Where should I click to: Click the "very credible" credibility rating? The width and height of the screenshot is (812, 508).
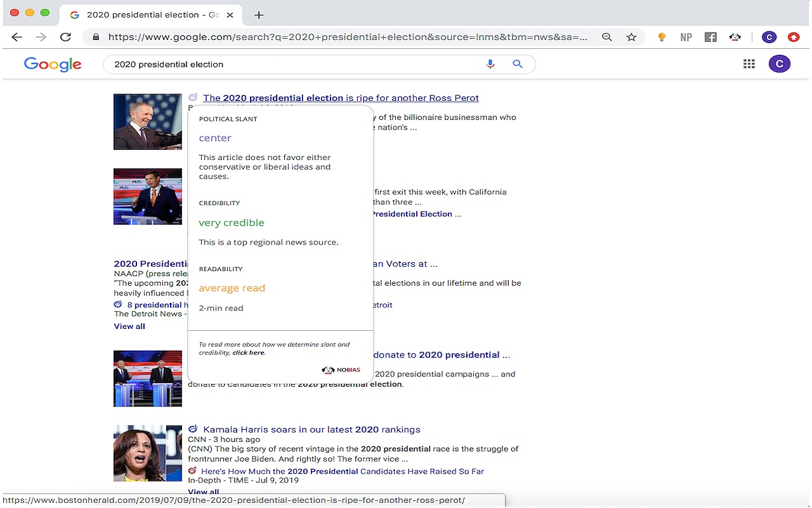(232, 223)
